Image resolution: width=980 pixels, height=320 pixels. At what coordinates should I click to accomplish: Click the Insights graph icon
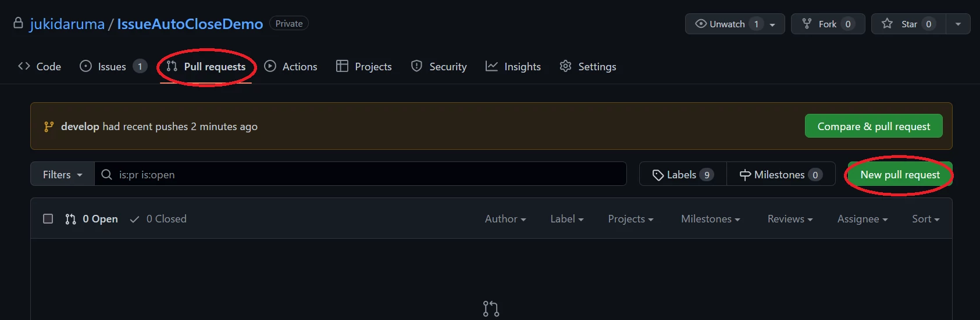pyautogui.click(x=491, y=66)
